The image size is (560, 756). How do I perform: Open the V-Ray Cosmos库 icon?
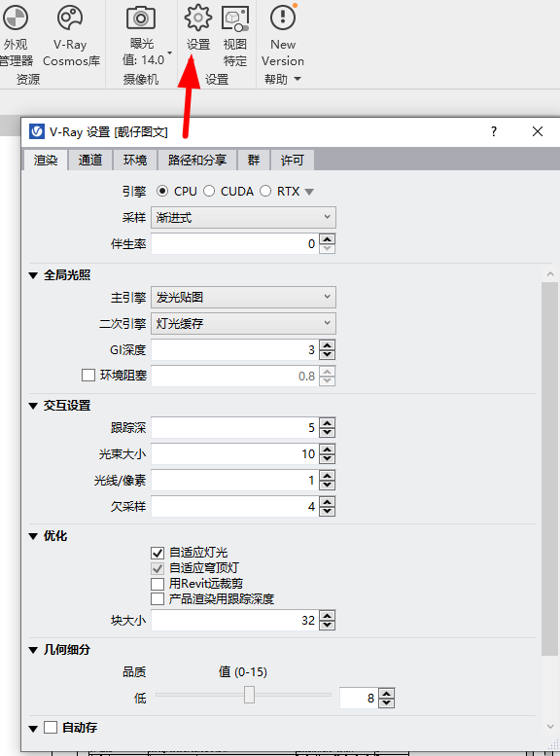click(70, 18)
